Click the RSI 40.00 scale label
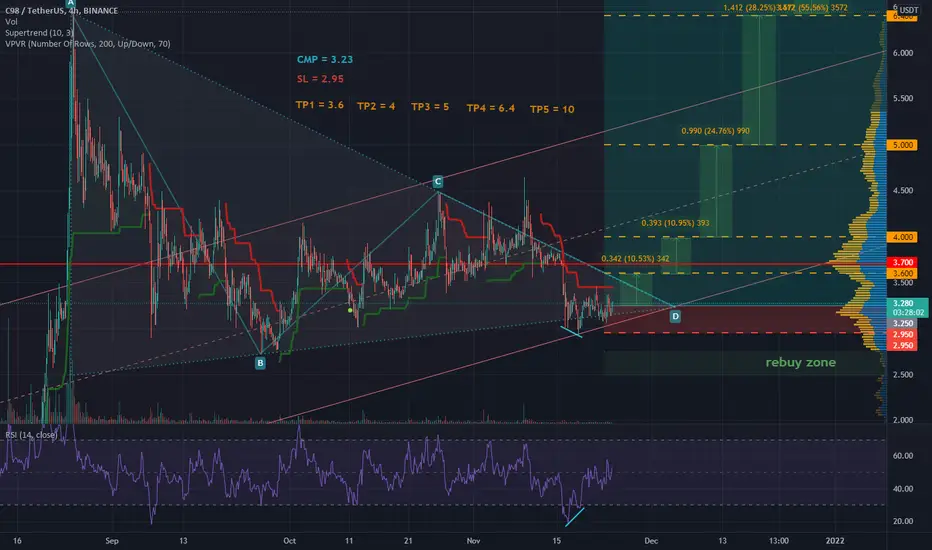The image size is (932, 550). click(x=903, y=489)
